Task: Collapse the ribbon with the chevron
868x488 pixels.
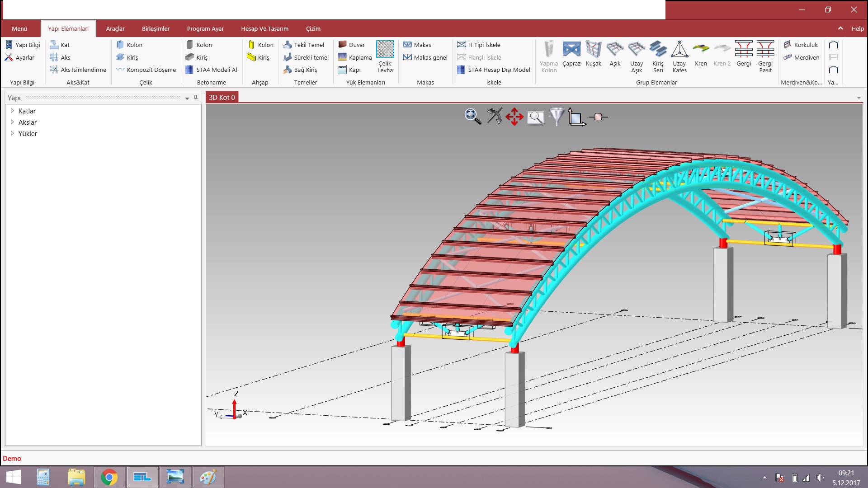Action: click(840, 28)
